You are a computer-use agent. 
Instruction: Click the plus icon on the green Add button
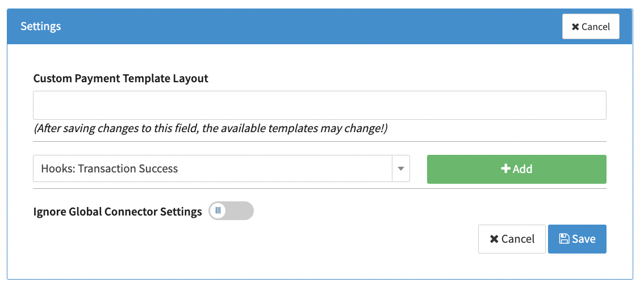(505, 169)
